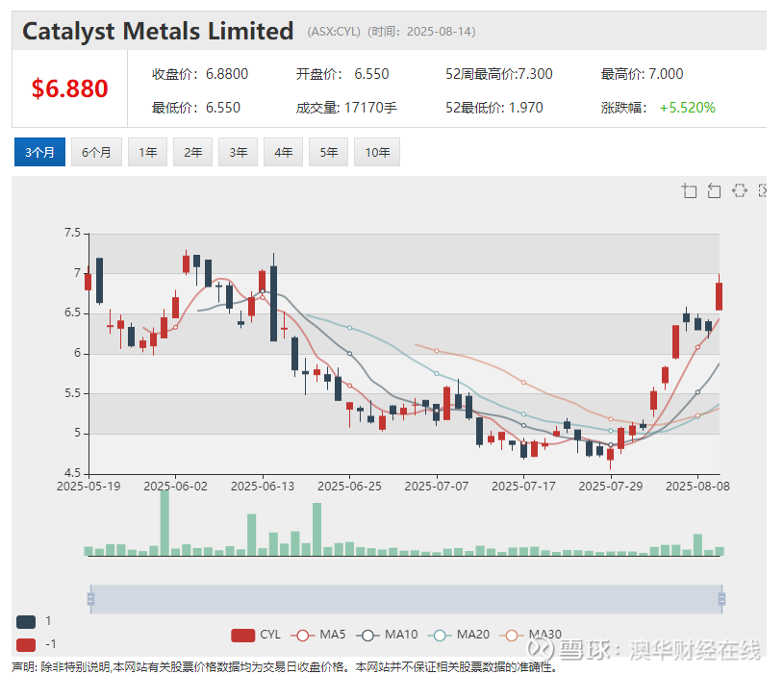Click the (ASX:CYL) ticker label
784x675 pixels.
[x=334, y=32]
